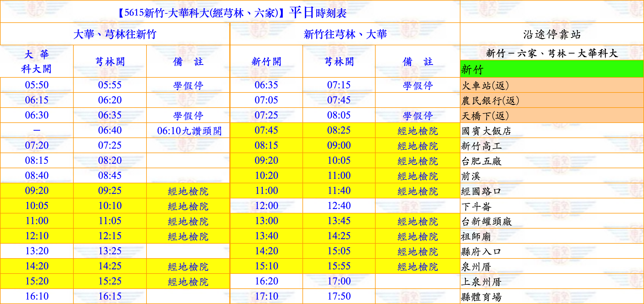This screenshot has width=644, height=304.
Task: Click the 17:50 芎林開 arrival time
Action: coord(339,296)
